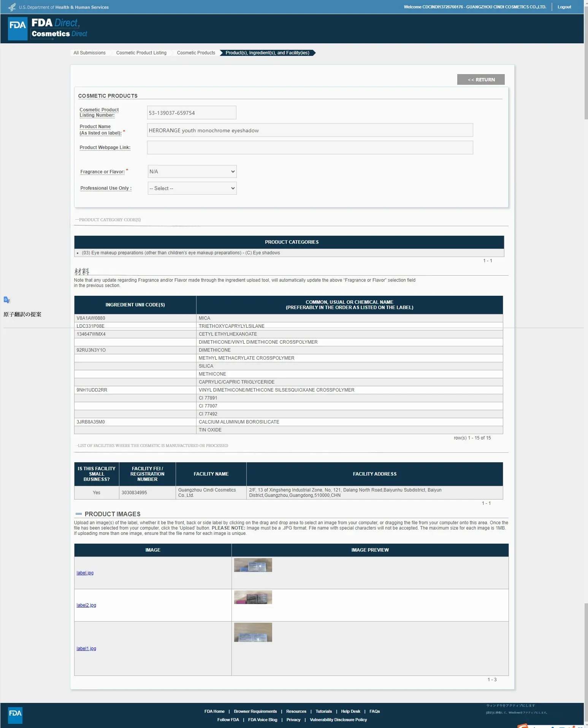Click the Product Webpage Link field
The width and height of the screenshot is (588, 728).
(310, 148)
